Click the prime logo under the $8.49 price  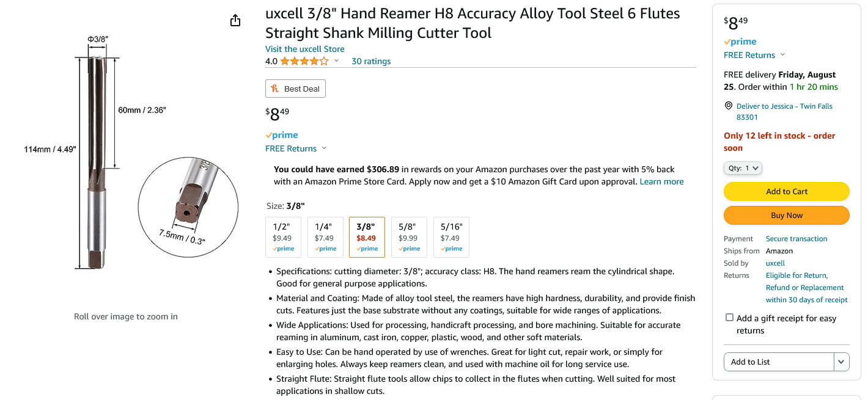(282, 135)
